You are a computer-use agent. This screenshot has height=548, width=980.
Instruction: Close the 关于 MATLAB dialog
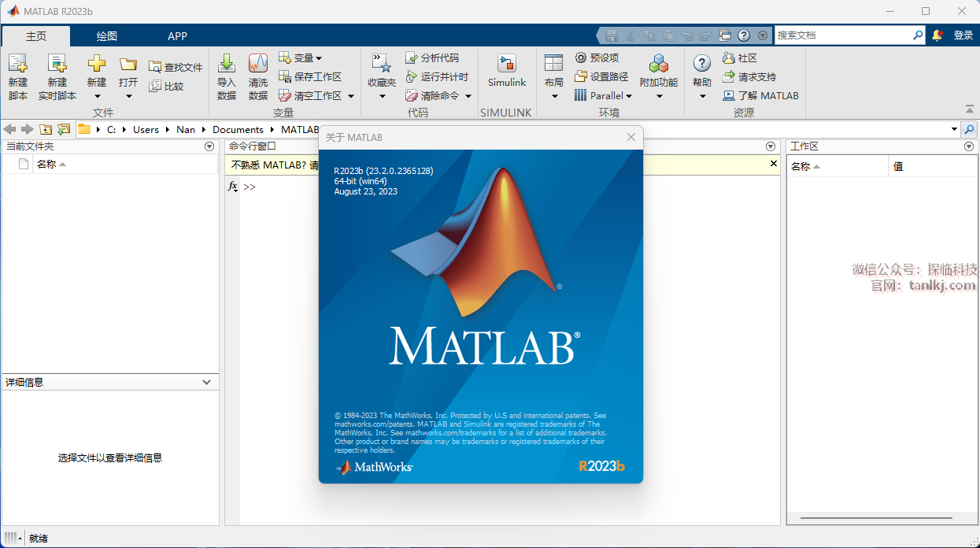coord(631,137)
